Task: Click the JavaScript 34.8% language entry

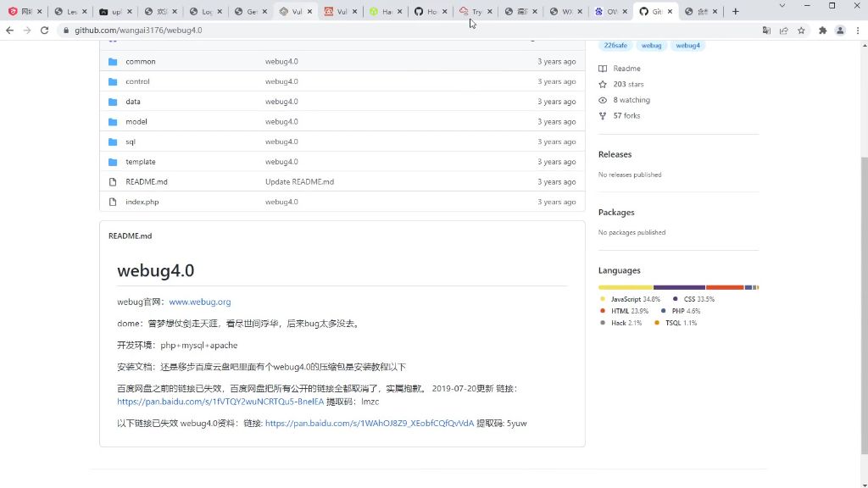Action: (630, 299)
